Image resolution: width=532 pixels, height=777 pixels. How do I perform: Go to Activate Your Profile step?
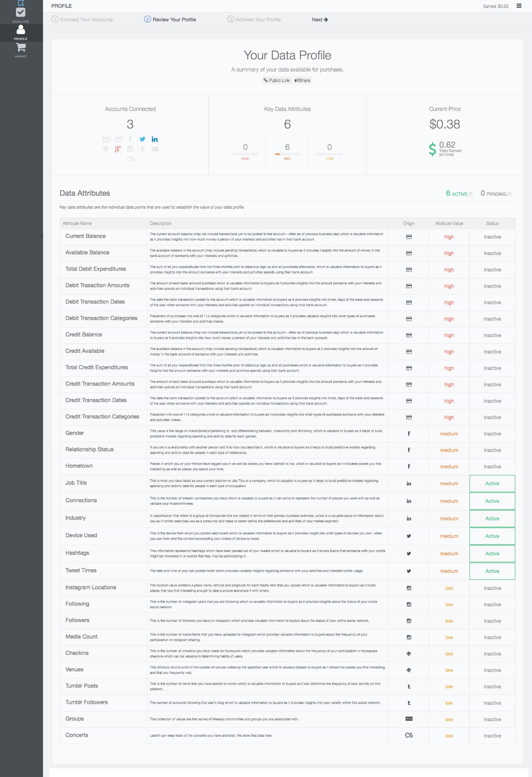(x=254, y=20)
